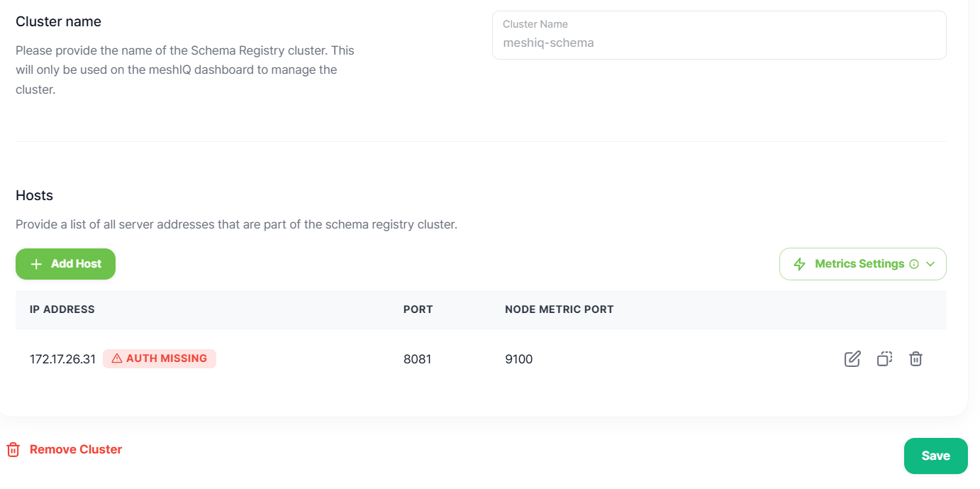Click the red trash icon beside Remove Cluster
980x489 pixels.
click(13, 449)
